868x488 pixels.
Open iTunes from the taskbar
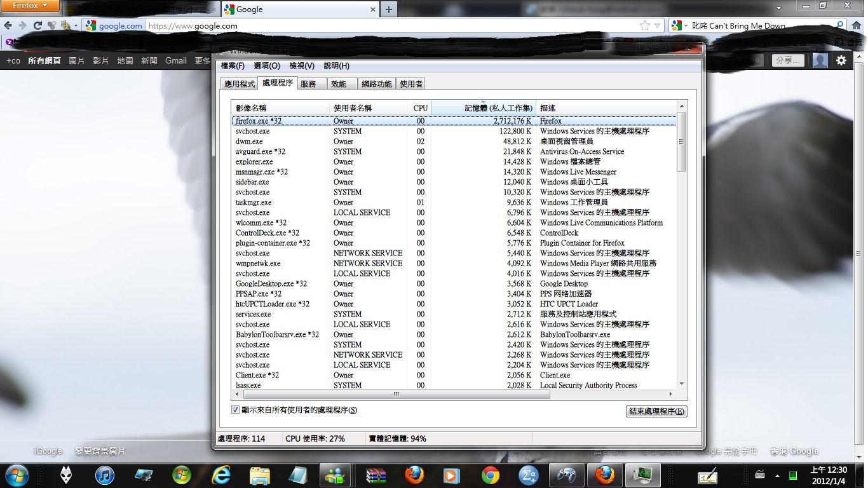104,475
